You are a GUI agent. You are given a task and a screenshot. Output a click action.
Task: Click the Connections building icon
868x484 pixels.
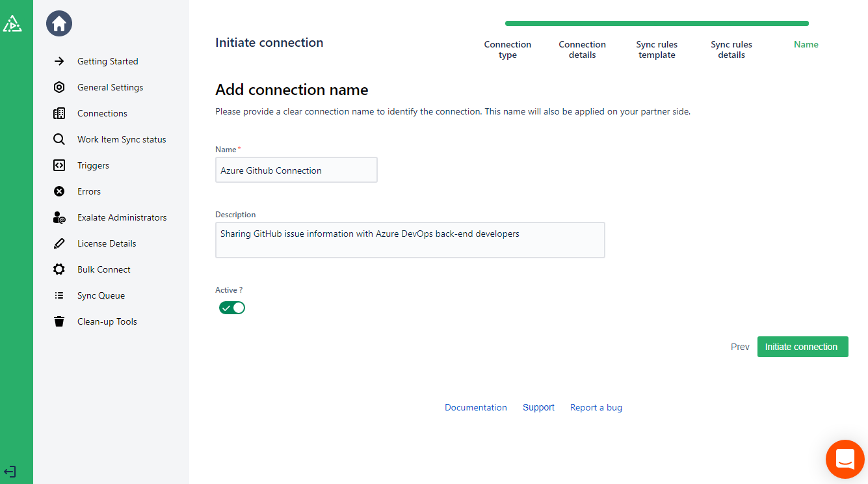pyautogui.click(x=59, y=113)
